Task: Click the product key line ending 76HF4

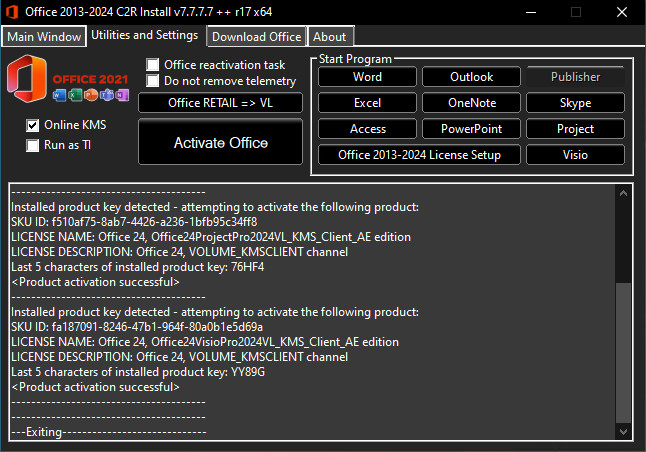Action: tap(138, 267)
